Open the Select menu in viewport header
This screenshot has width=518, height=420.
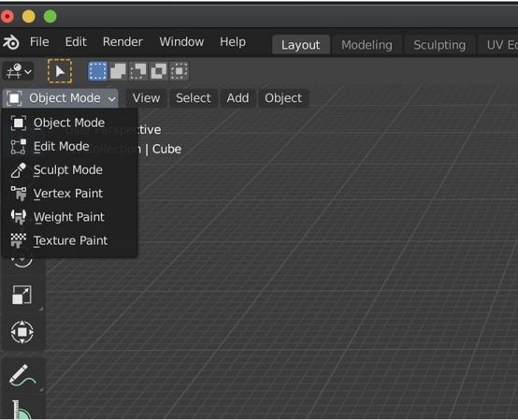(x=194, y=98)
